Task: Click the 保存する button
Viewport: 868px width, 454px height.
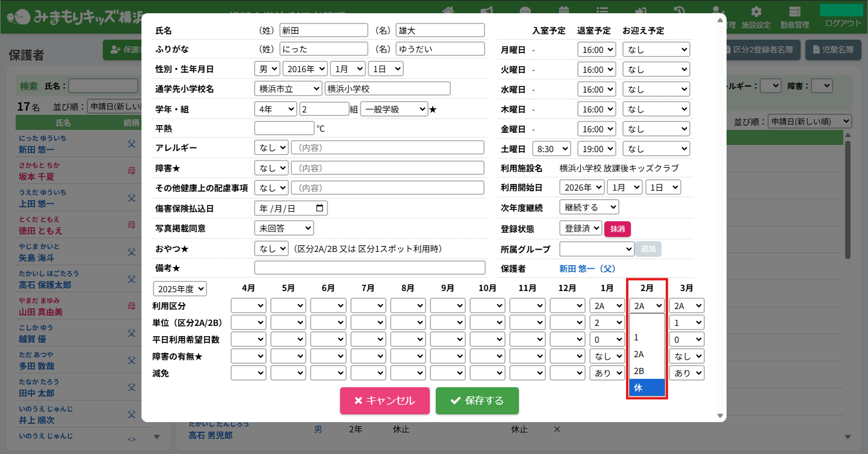Action: [x=477, y=400]
